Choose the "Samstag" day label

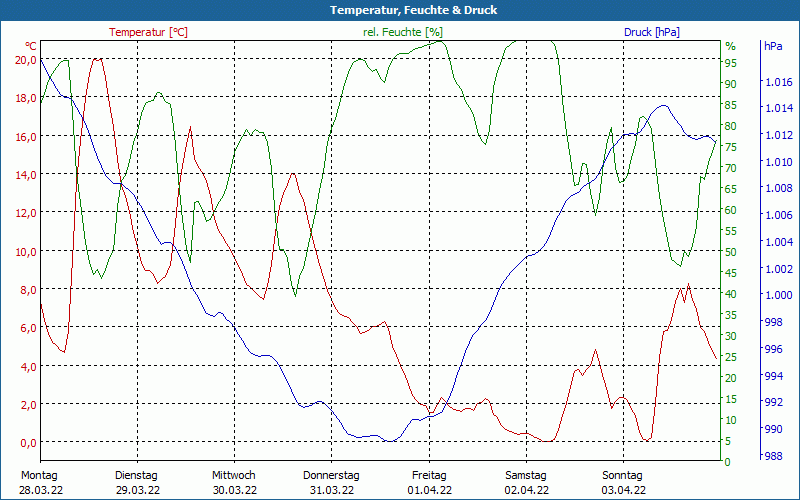click(526, 475)
